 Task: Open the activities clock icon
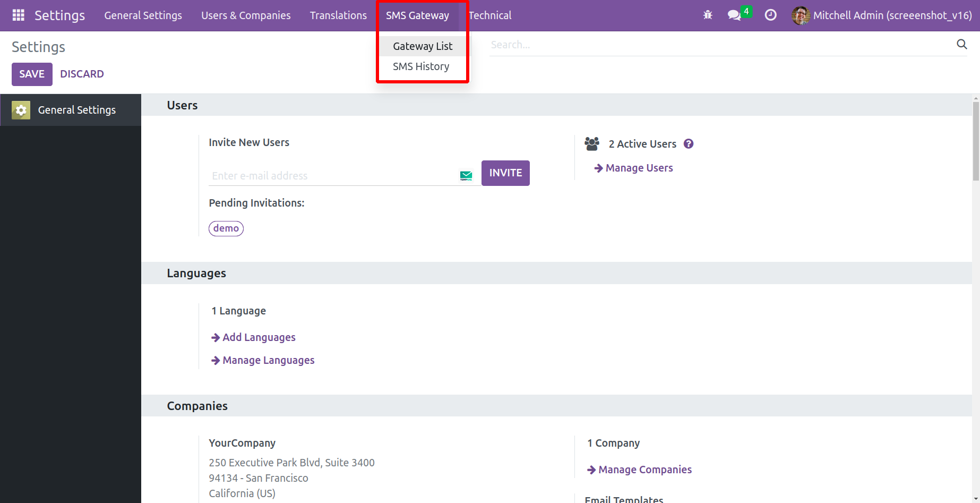click(x=770, y=15)
